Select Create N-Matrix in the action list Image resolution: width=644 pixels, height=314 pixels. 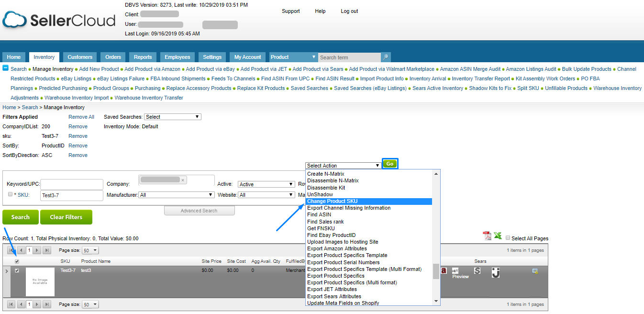369,174
